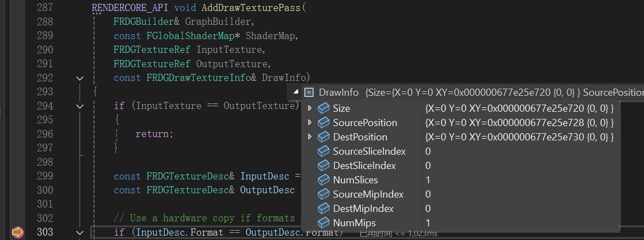
Task: Click the Size field cube icon
Action: 324,108
